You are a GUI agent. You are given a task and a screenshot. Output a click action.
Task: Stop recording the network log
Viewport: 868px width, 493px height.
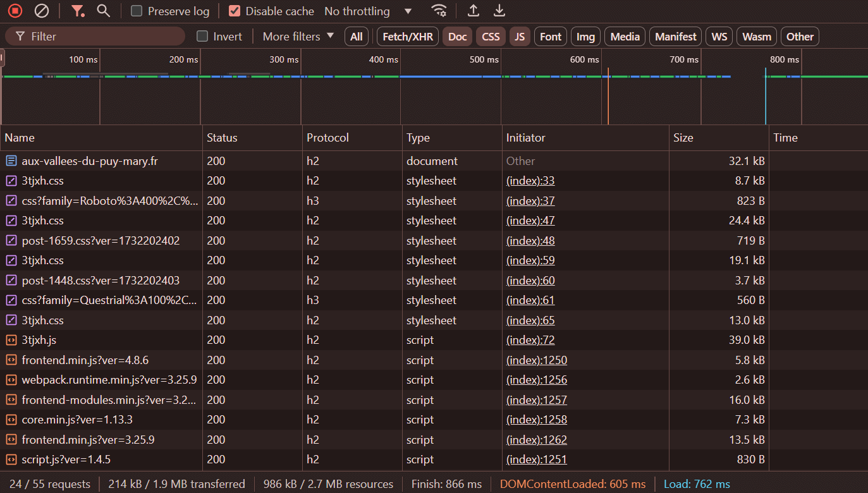coord(16,11)
